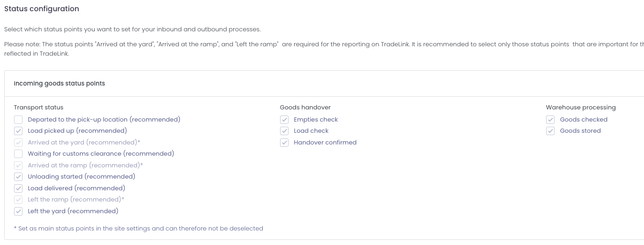Click the 'Warehouse processing' column heading
The height and width of the screenshot is (245, 644).
(x=581, y=108)
